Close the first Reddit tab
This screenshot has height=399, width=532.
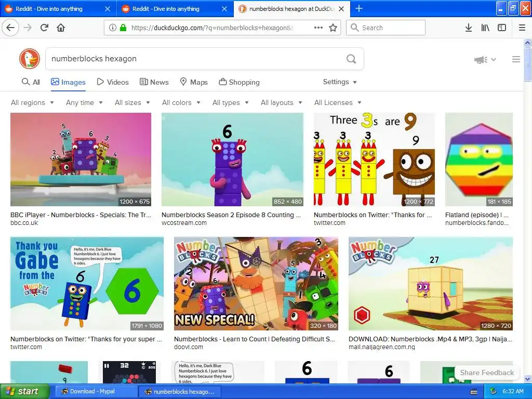tap(107, 9)
